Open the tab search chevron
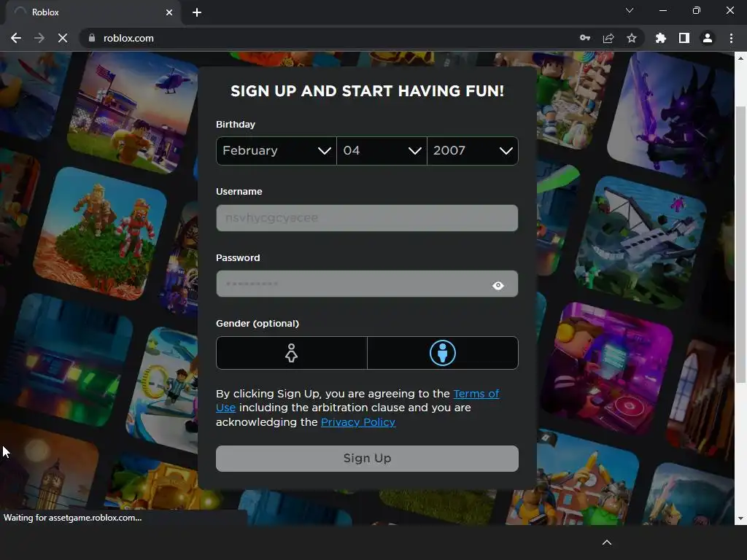The image size is (747, 560). pyautogui.click(x=630, y=10)
